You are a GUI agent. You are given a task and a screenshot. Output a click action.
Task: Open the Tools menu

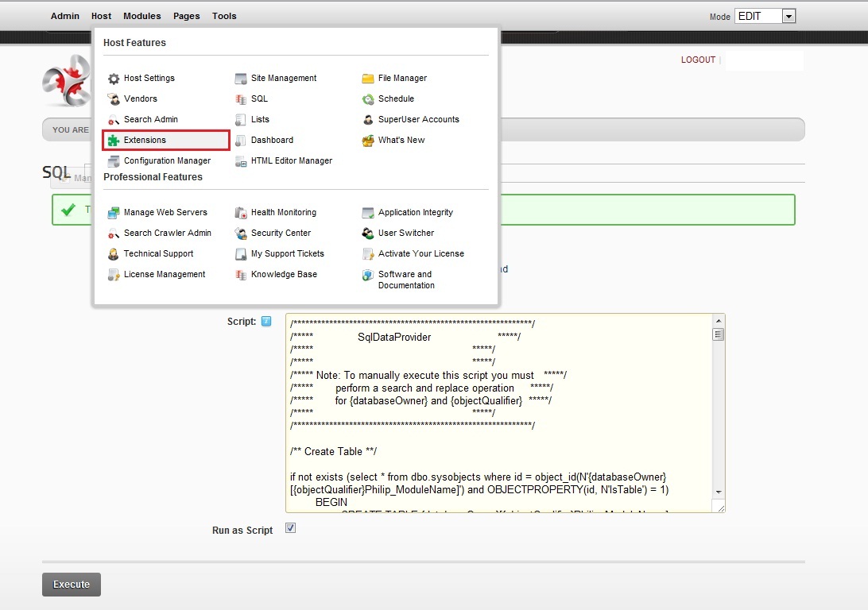(224, 15)
